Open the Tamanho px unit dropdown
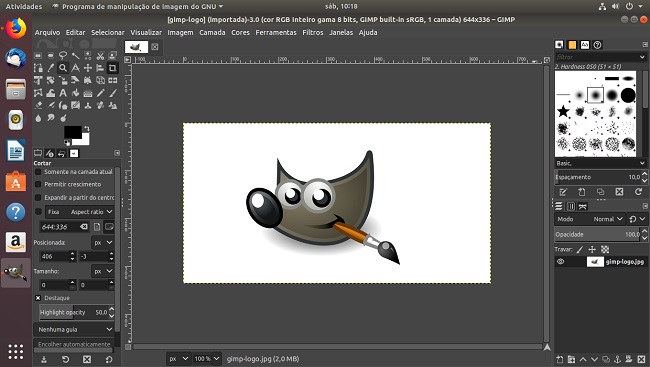650x367 pixels. [x=103, y=271]
